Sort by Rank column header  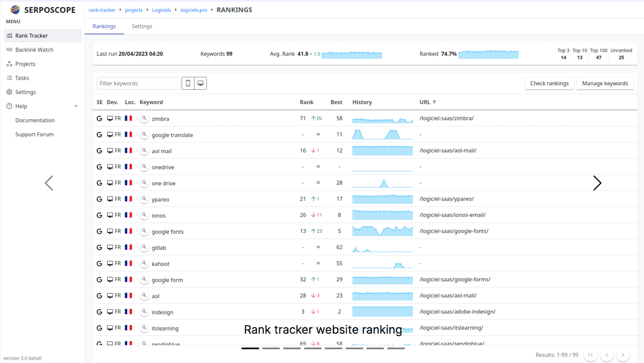307,102
